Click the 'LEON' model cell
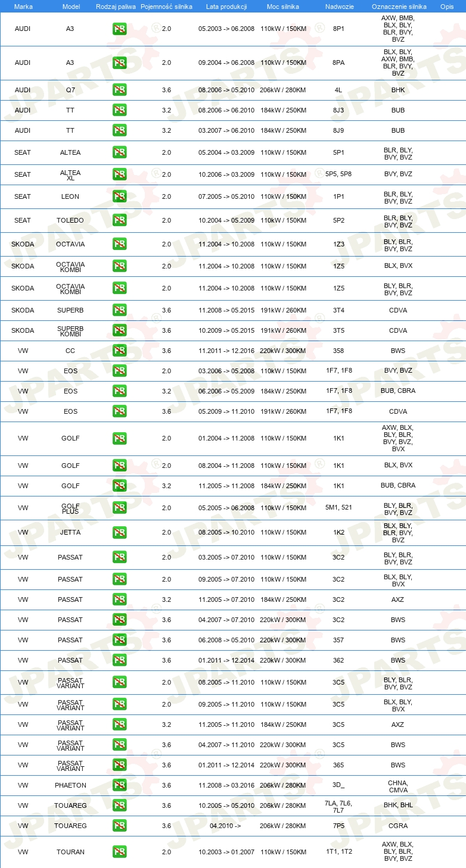466x868 pixels. point(70,196)
